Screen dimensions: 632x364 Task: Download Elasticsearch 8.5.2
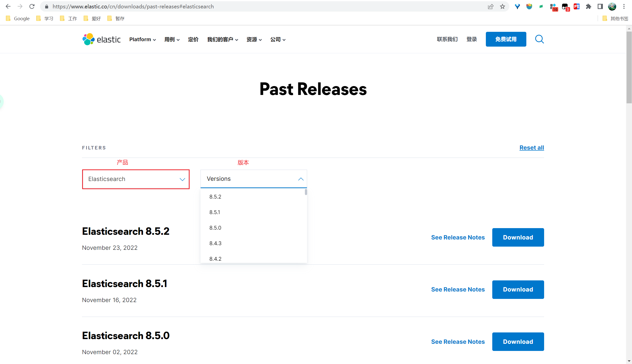(518, 237)
